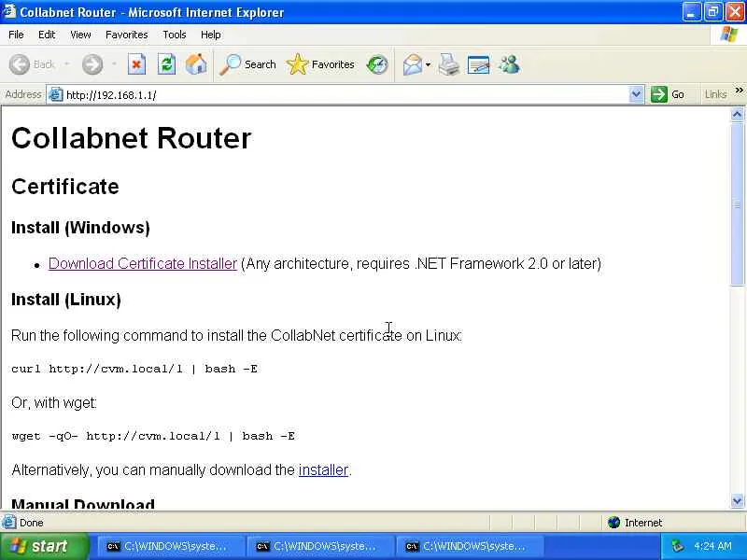Print the page with the printer icon
Viewport: 747px width, 560px height.
449,64
